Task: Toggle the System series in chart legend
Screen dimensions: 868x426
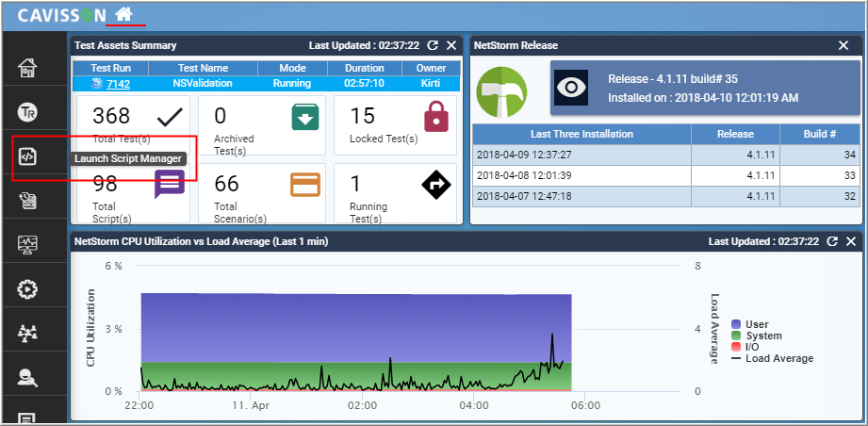Action: point(757,336)
